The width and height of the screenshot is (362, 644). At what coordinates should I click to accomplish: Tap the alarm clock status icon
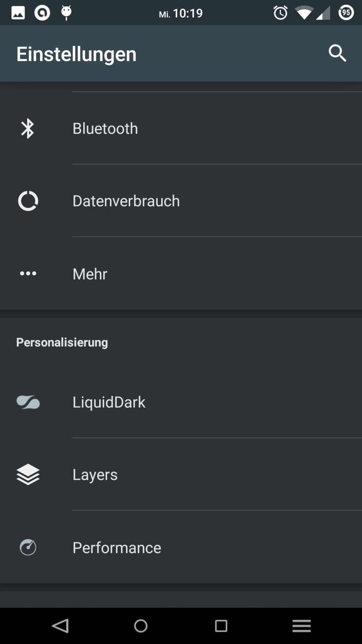pyautogui.click(x=280, y=13)
